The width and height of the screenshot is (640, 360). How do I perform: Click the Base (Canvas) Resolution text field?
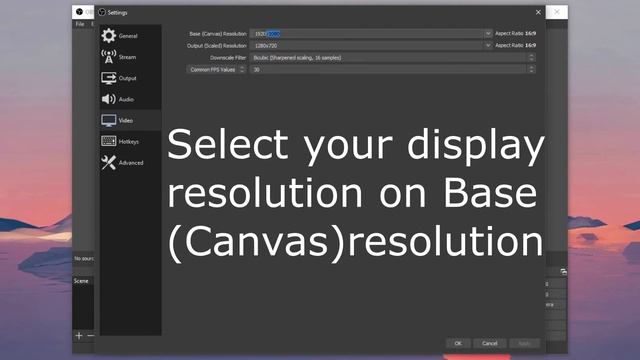point(367,33)
